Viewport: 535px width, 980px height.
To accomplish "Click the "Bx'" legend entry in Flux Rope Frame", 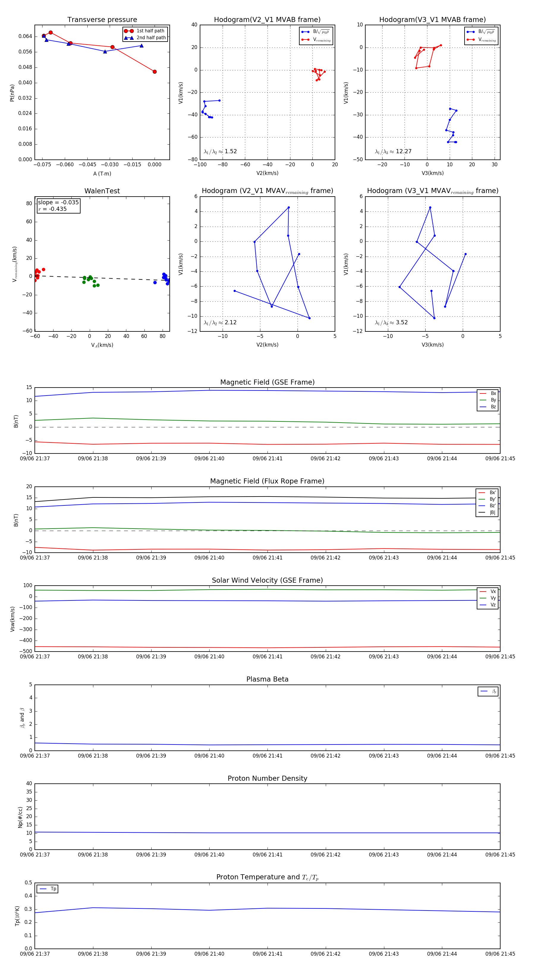I will click(487, 493).
